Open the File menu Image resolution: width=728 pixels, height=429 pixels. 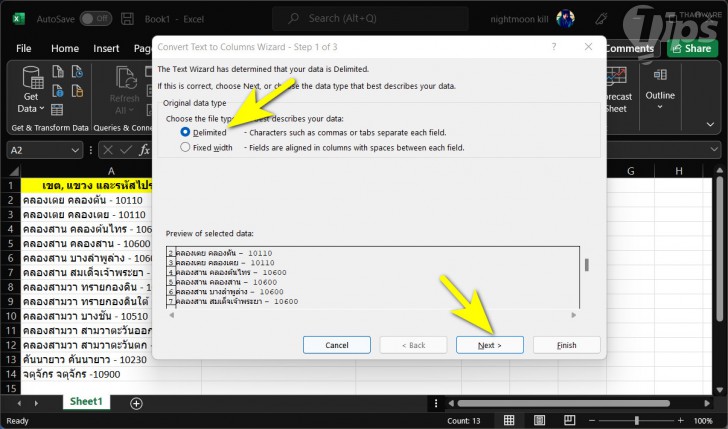pyautogui.click(x=24, y=48)
